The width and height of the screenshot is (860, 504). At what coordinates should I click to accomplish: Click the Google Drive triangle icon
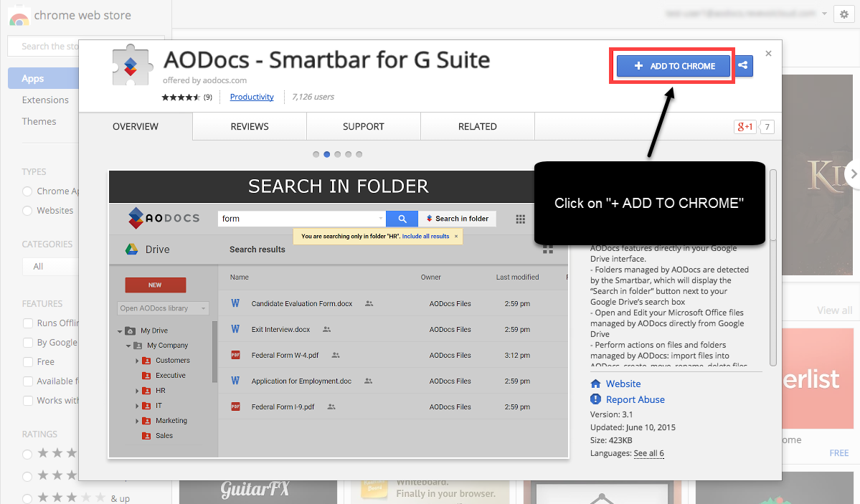tap(132, 249)
